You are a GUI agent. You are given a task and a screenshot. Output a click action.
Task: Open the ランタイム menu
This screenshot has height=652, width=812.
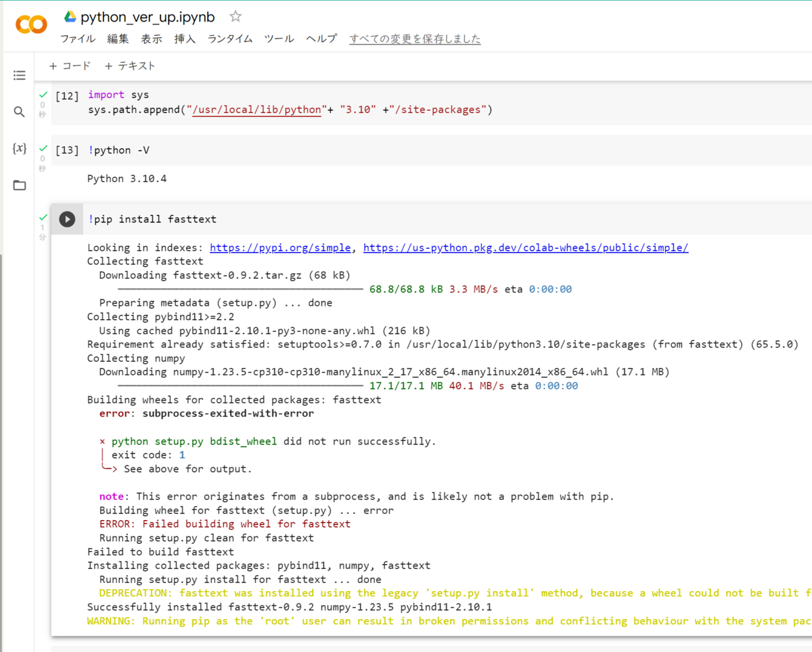[x=229, y=39]
